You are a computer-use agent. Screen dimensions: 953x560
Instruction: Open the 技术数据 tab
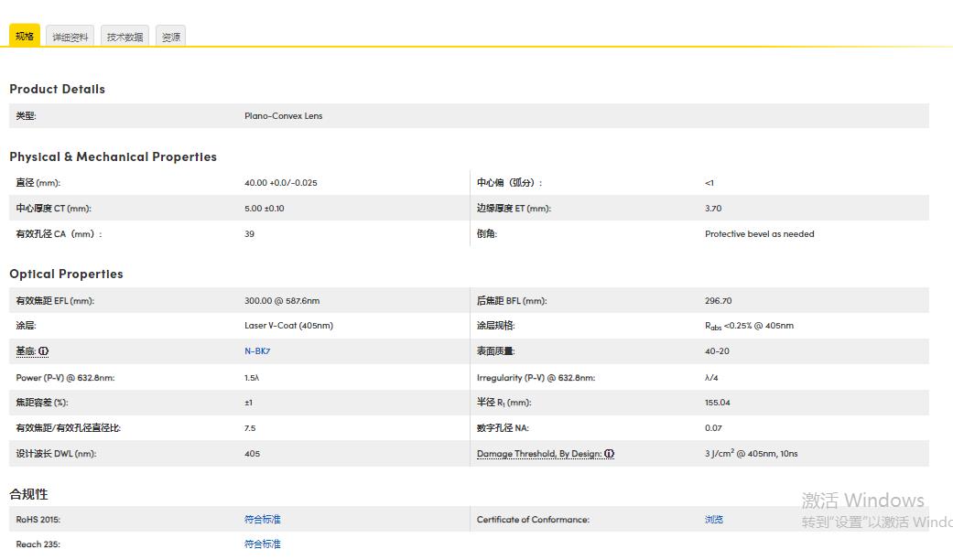pyautogui.click(x=124, y=36)
